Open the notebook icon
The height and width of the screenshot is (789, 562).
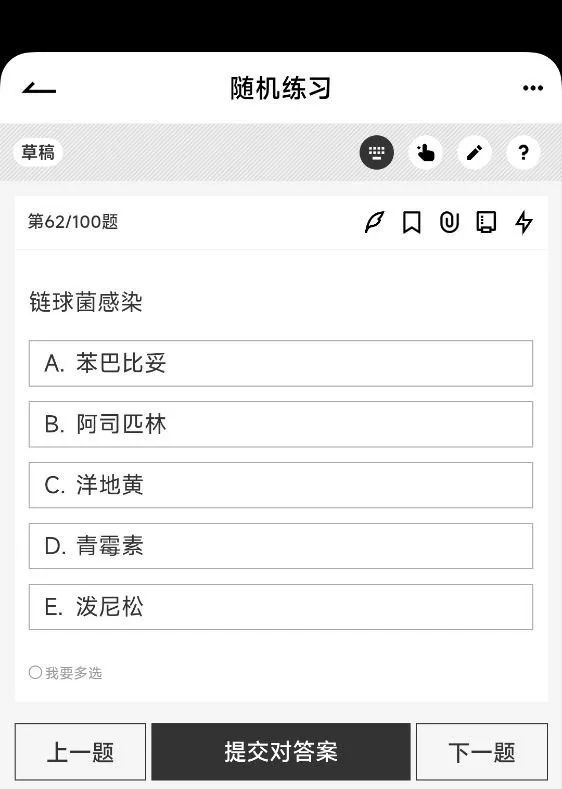click(486, 222)
